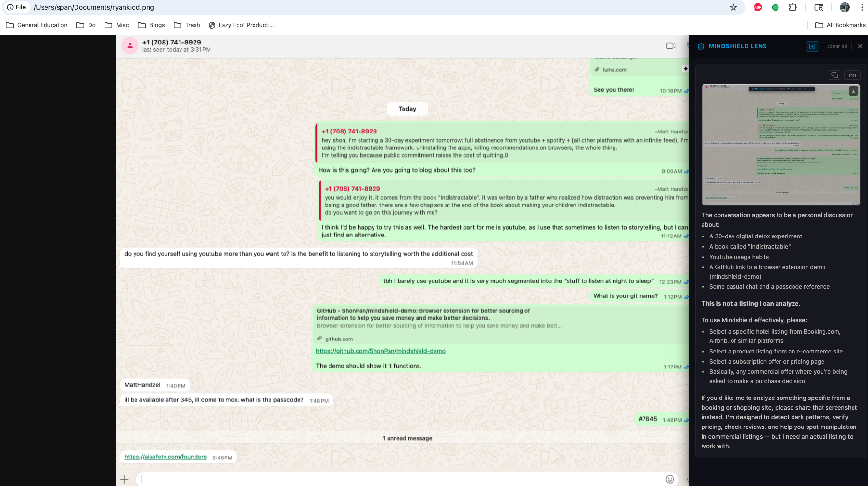
Task: Pin the Mindshield analysis card
Action: coord(852,75)
